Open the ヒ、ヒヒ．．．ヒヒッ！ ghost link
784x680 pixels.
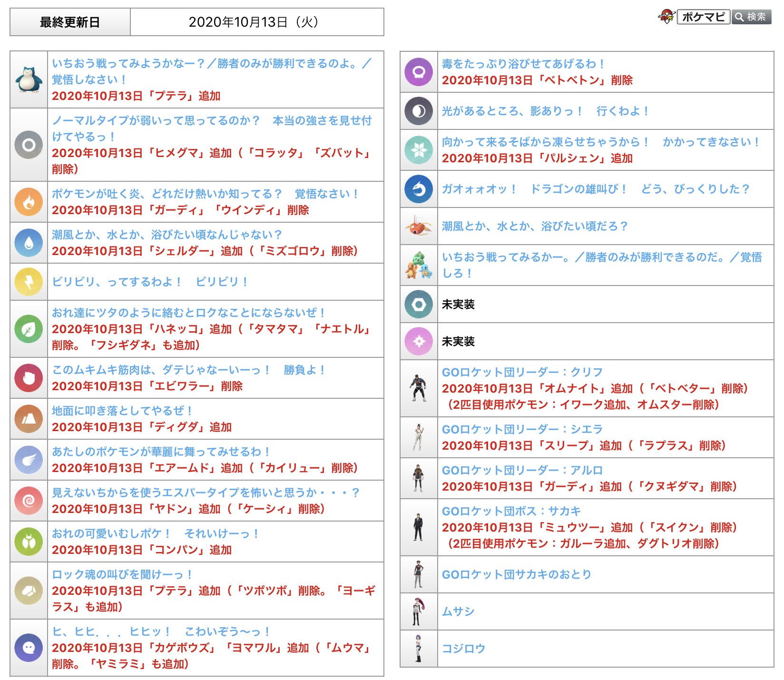click(161, 631)
